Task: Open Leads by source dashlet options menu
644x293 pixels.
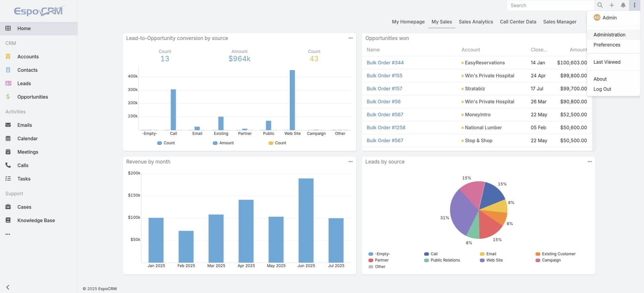Action: [590, 162]
